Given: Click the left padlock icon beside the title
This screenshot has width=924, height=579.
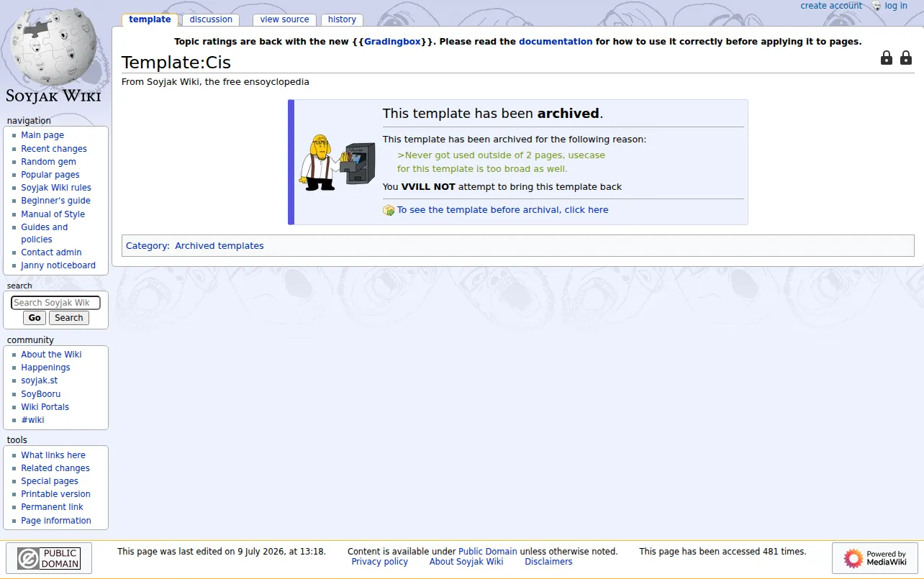Looking at the screenshot, I should click(887, 58).
